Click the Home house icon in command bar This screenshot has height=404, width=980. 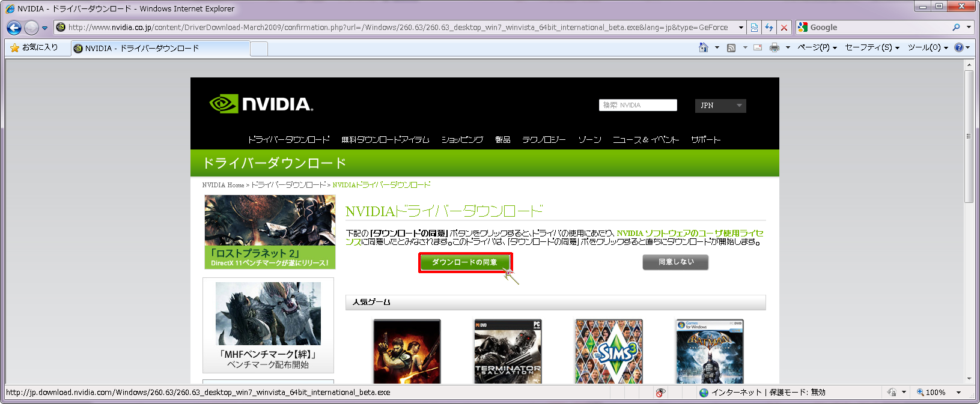(704, 47)
